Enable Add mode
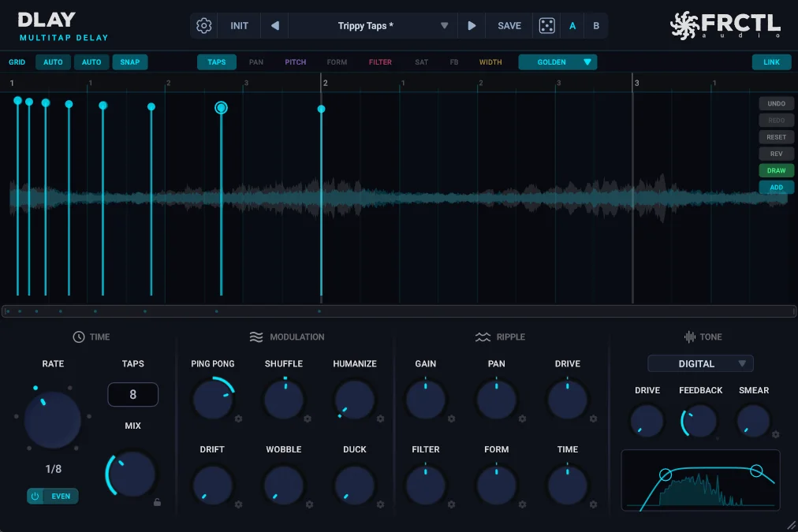 pyautogui.click(x=776, y=187)
